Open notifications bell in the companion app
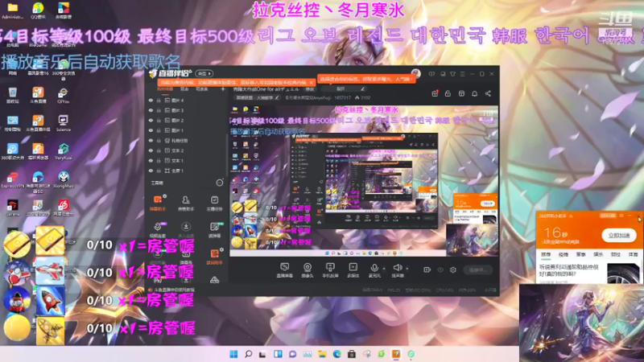644x362 pixels. pyautogui.click(x=474, y=93)
